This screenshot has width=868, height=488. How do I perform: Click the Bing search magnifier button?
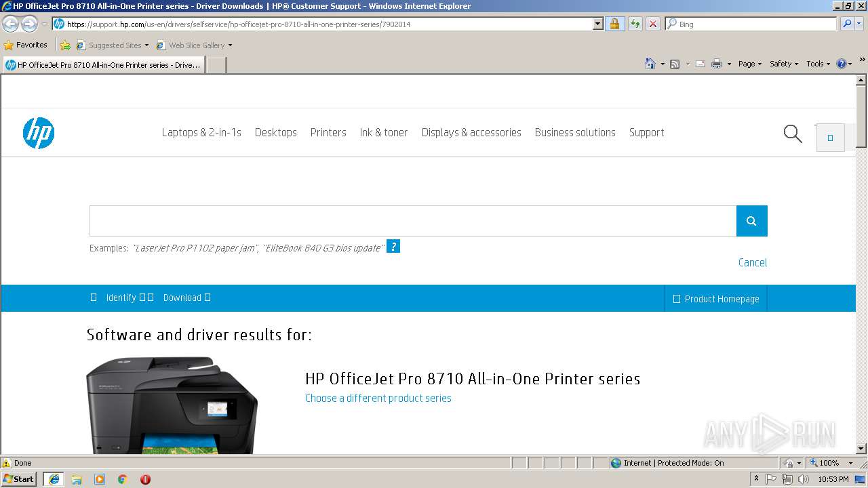coord(846,24)
